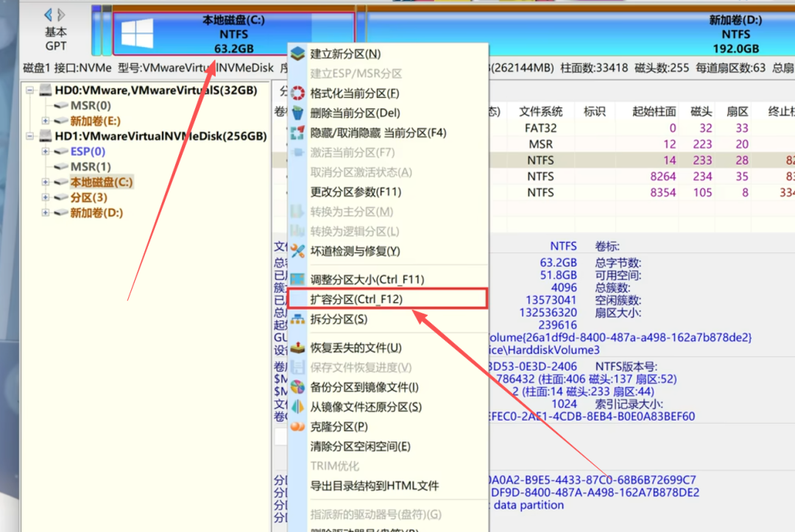Click the Hide/Unhide Partition (隐藏/取消隐藏) icon
This screenshot has height=532, width=795.
tap(297, 133)
